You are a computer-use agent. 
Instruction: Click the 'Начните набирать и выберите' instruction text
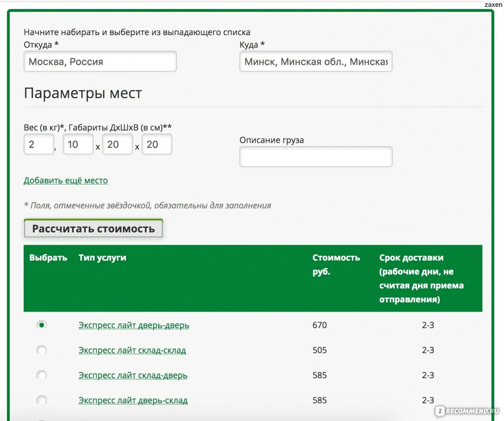click(x=137, y=32)
